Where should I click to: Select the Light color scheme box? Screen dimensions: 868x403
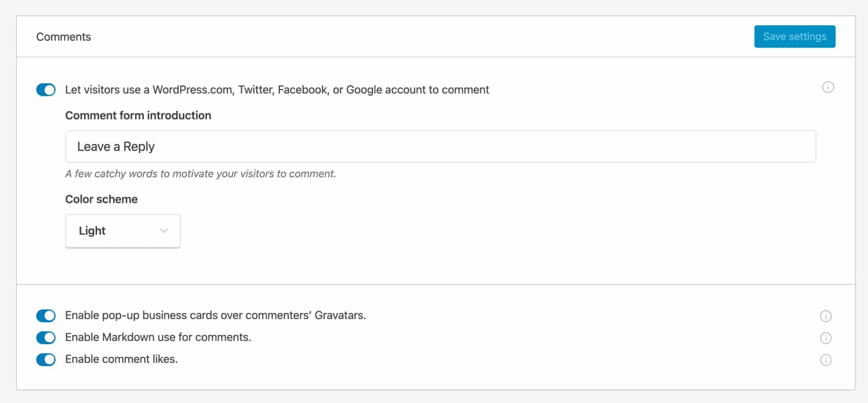(x=123, y=231)
